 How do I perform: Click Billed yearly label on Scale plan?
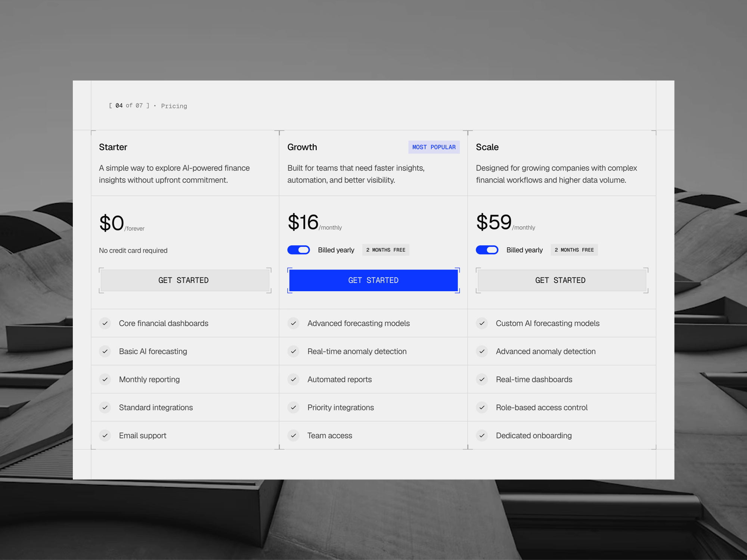pyautogui.click(x=524, y=250)
